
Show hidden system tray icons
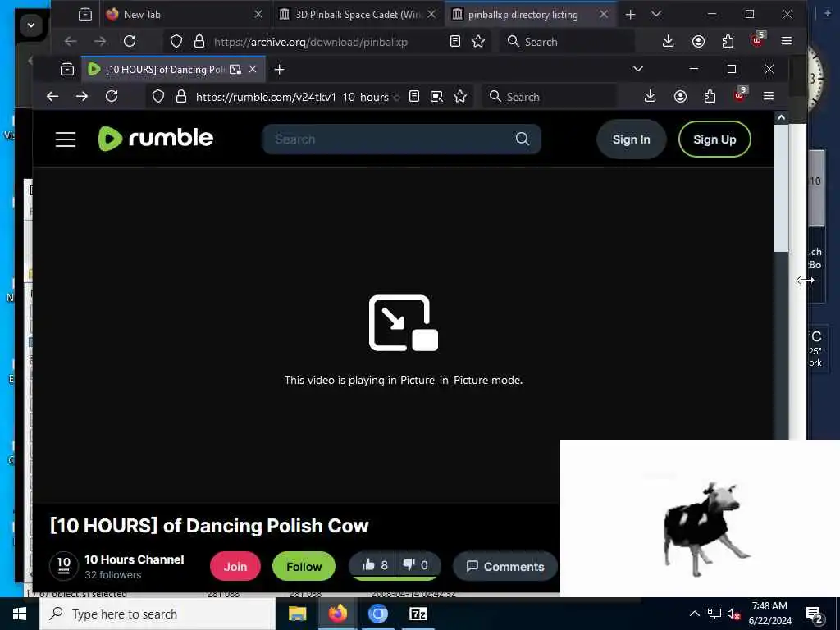pyautogui.click(x=694, y=614)
